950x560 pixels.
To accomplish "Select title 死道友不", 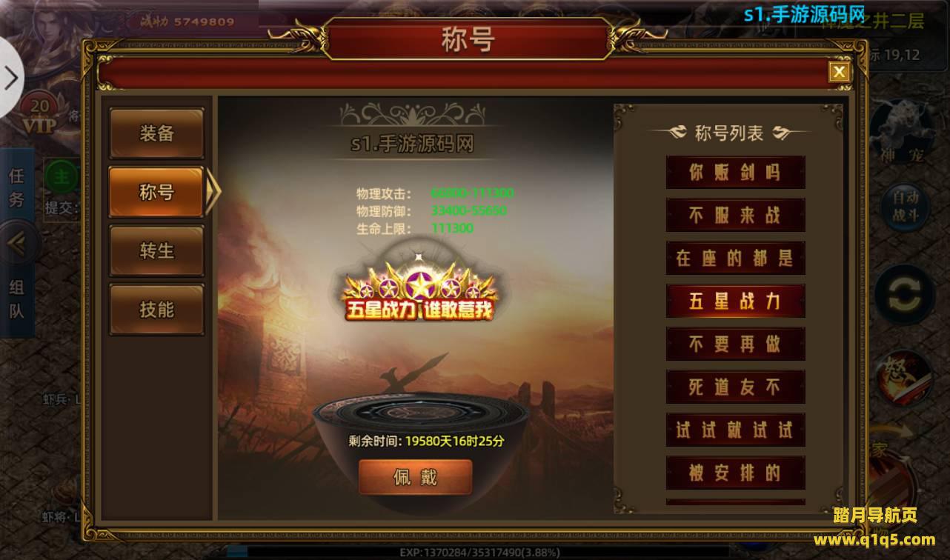I will (x=735, y=387).
